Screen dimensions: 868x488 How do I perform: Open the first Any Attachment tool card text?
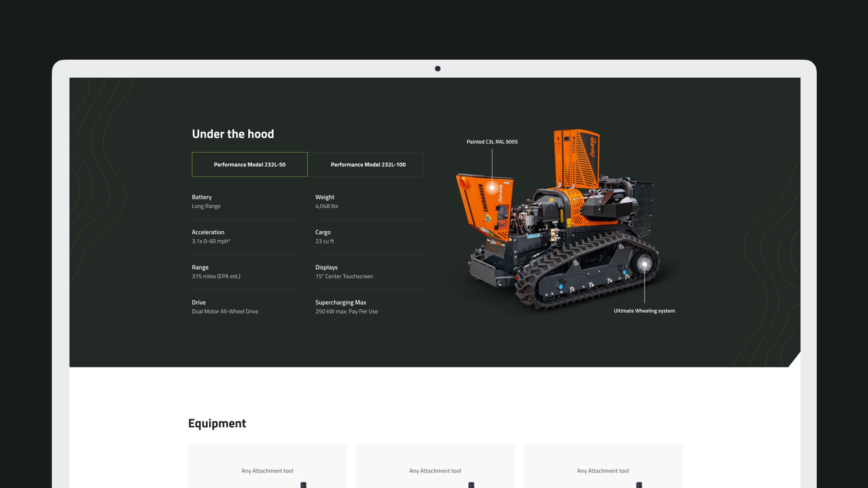[267, 471]
